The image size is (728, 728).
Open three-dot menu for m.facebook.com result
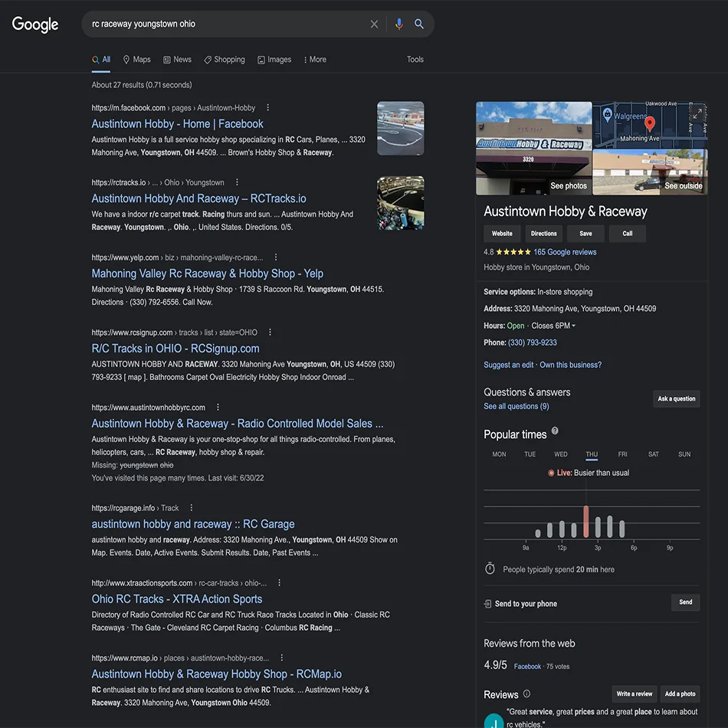(268, 107)
